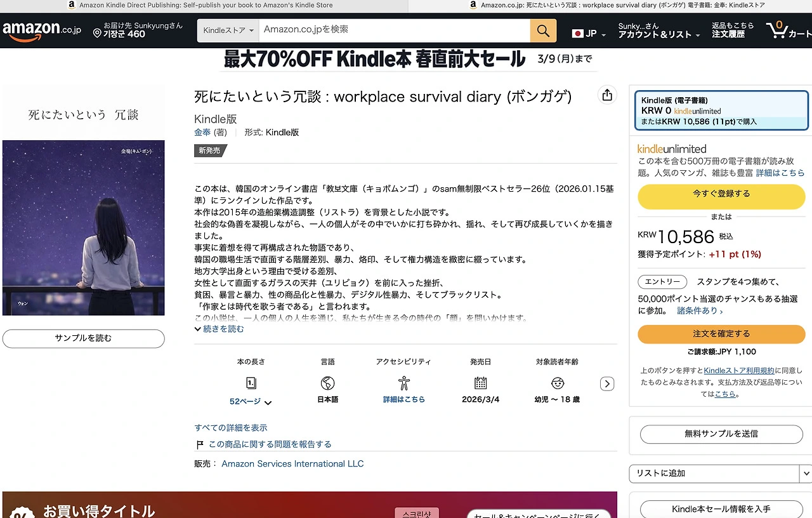Click the 日本語 language value
The height and width of the screenshot is (518, 812).
point(328,400)
